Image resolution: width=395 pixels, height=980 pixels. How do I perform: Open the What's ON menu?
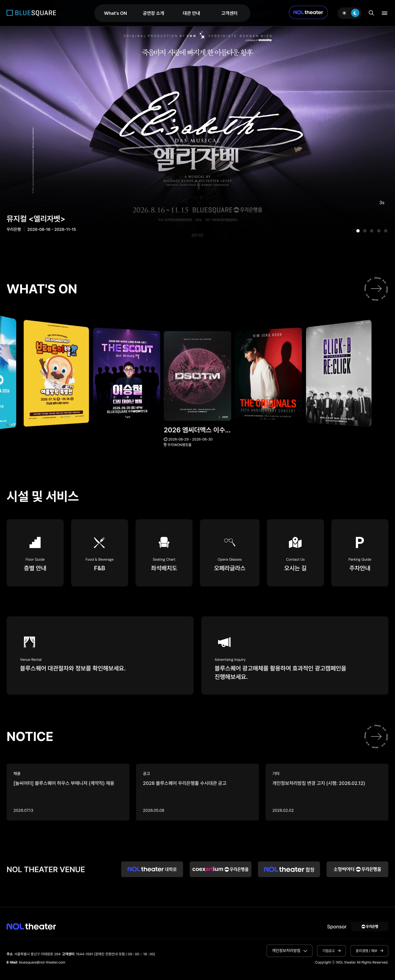pos(116,13)
